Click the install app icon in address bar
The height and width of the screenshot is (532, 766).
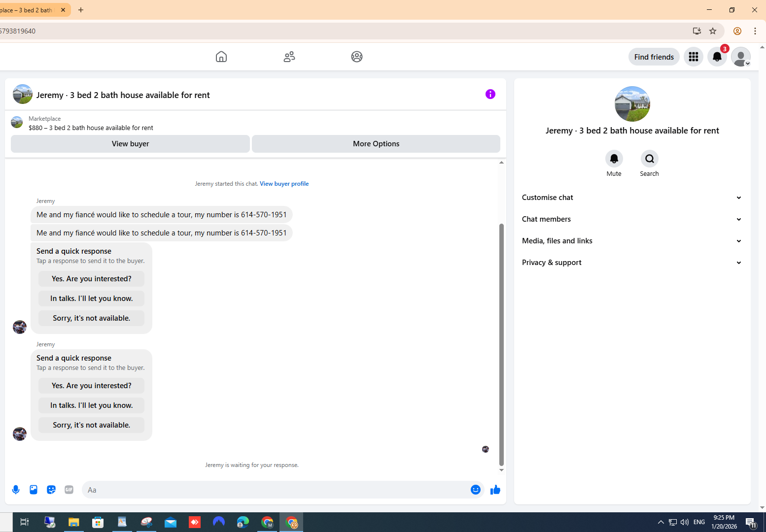(697, 31)
